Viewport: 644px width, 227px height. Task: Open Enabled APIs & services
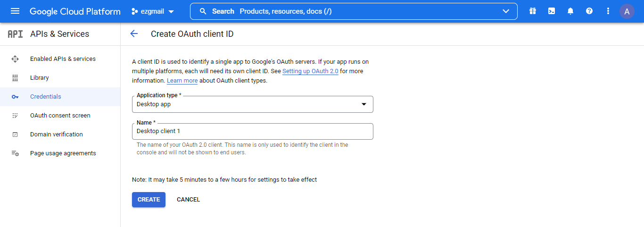coord(63,59)
